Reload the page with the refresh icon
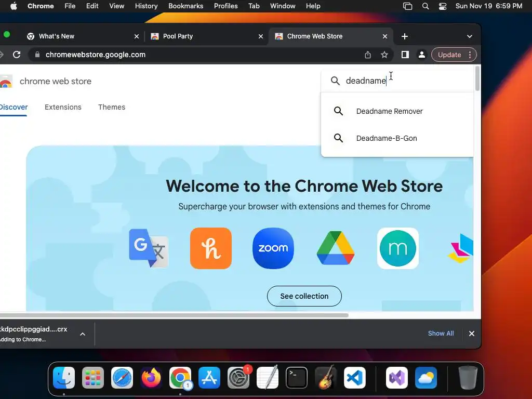This screenshot has width=532, height=399. [x=17, y=55]
